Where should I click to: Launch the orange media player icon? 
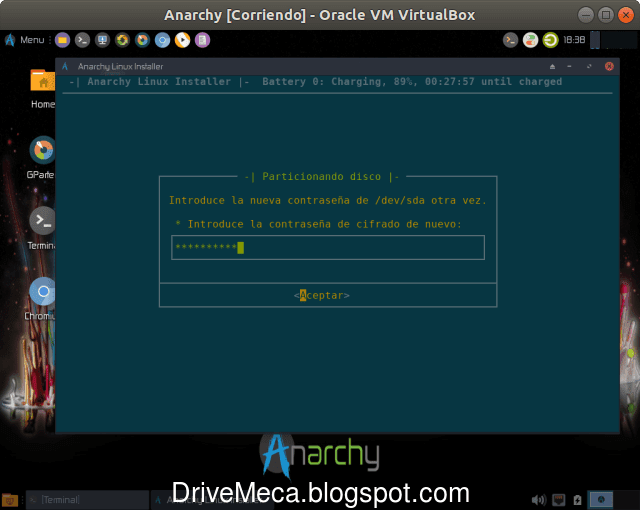(182, 40)
